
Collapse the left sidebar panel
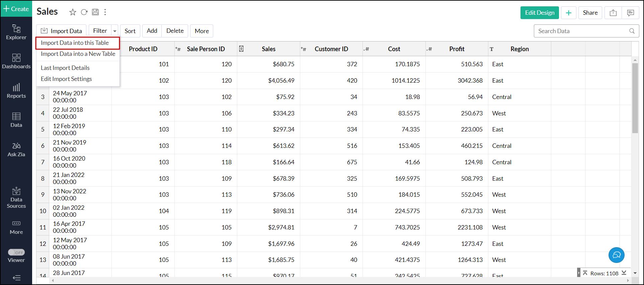click(16, 278)
